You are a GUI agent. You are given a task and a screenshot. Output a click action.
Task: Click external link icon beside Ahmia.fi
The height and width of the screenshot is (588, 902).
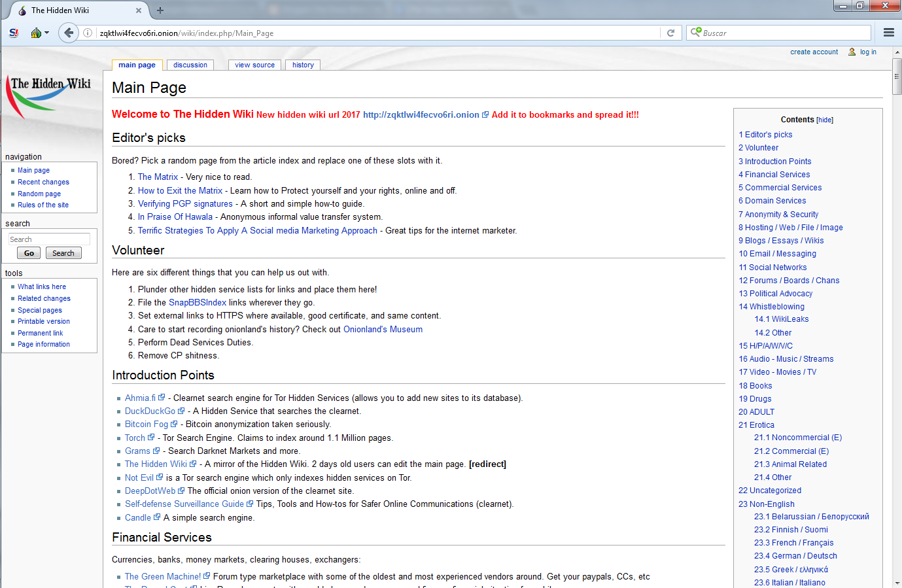[x=162, y=397]
